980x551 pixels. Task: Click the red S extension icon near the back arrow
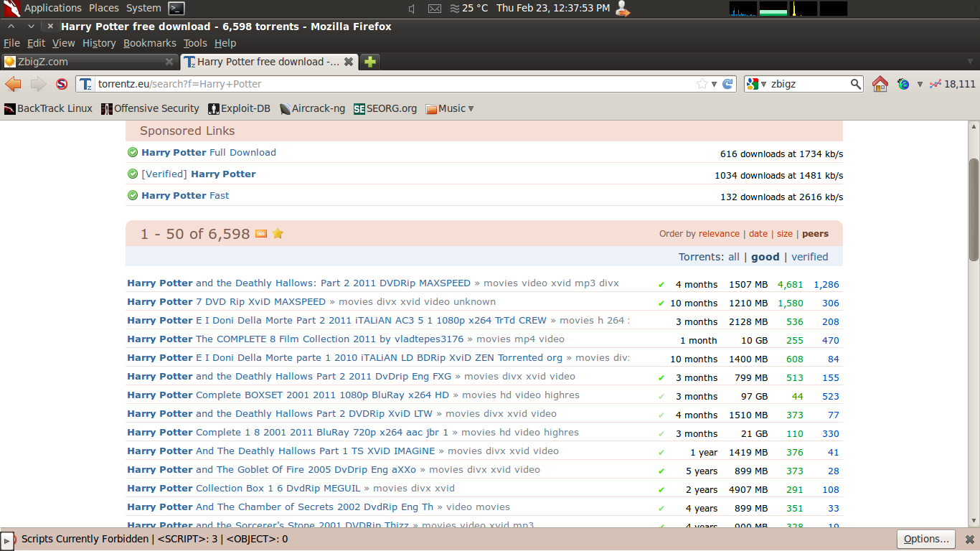pyautogui.click(x=62, y=84)
